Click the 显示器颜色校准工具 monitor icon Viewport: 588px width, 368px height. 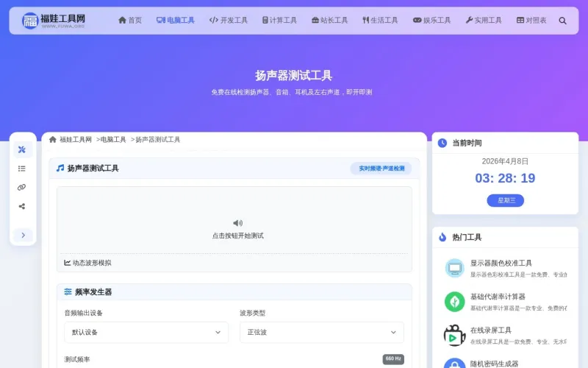454,268
